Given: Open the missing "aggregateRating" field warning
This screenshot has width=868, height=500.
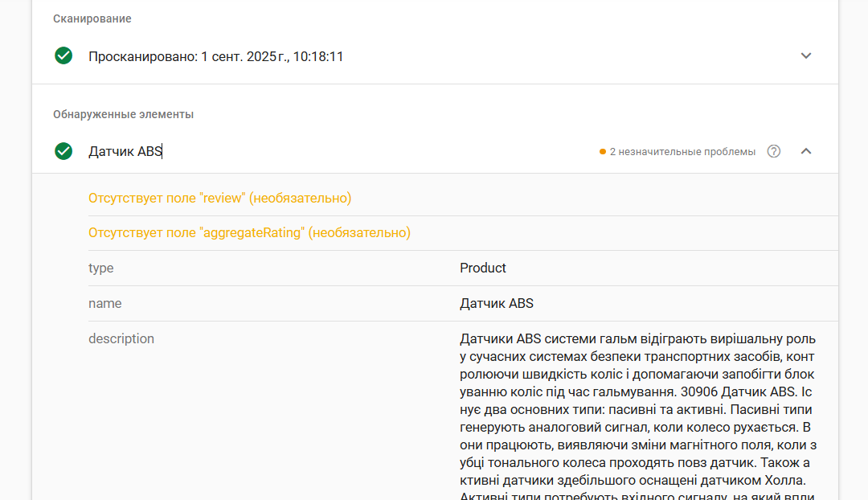Looking at the screenshot, I should click(250, 232).
